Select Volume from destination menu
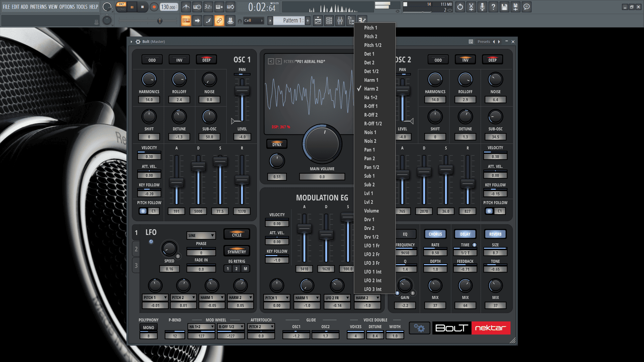This screenshot has width=644, height=362. pos(375,211)
